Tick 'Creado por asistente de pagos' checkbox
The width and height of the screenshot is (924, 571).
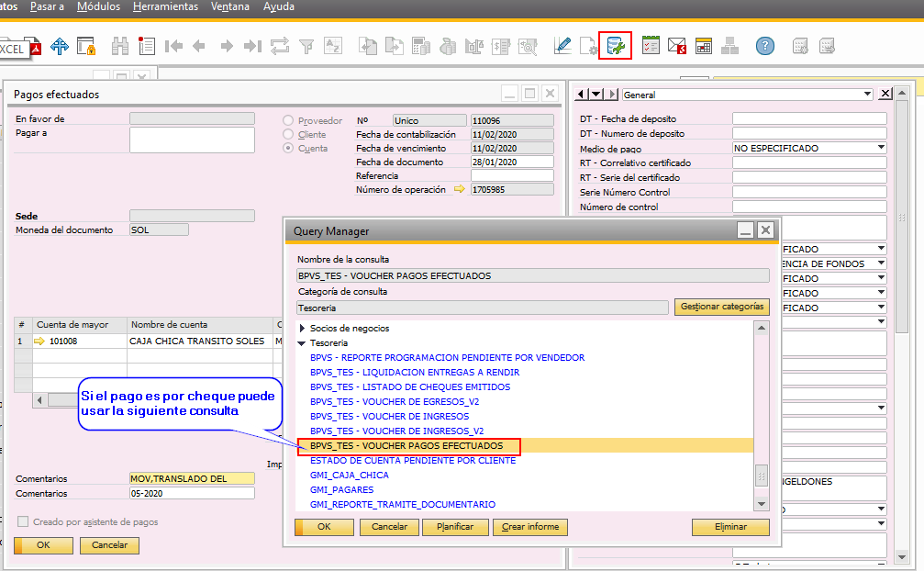pyautogui.click(x=23, y=521)
